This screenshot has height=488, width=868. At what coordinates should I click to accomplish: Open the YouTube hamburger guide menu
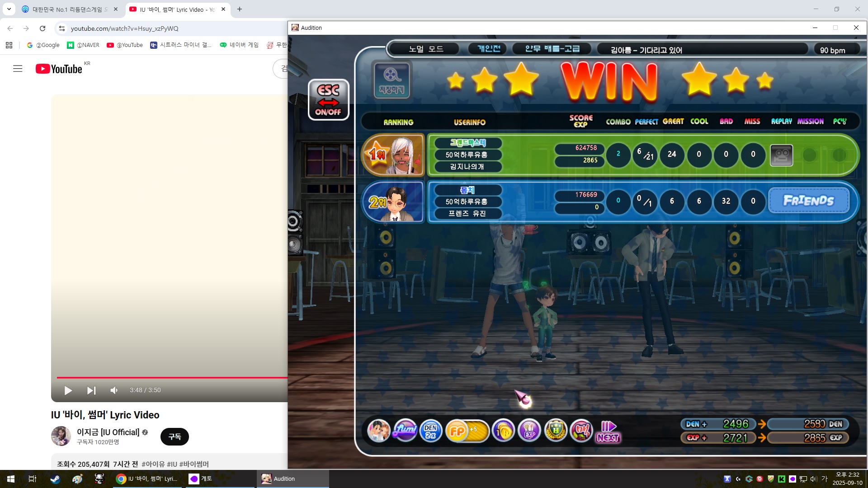pos(18,69)
